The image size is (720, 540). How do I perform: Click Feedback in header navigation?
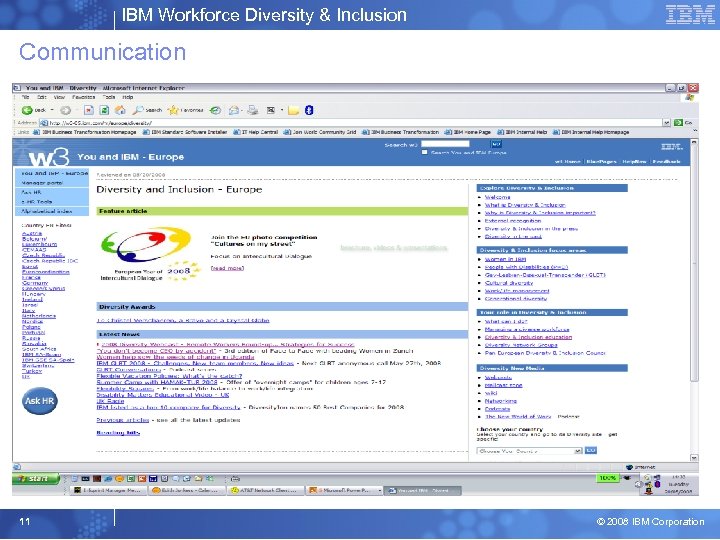click(666, 162)
